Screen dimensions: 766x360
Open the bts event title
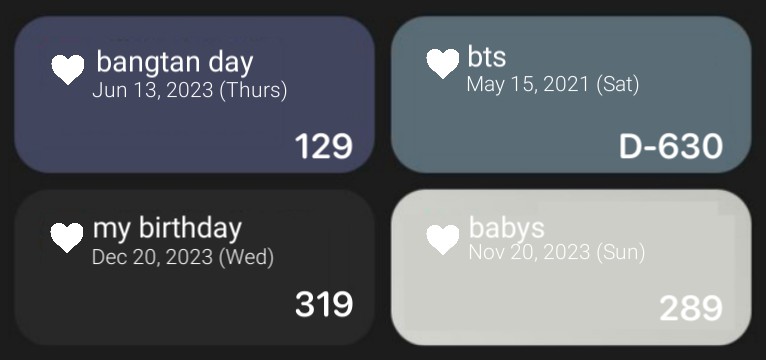[487, 56]
